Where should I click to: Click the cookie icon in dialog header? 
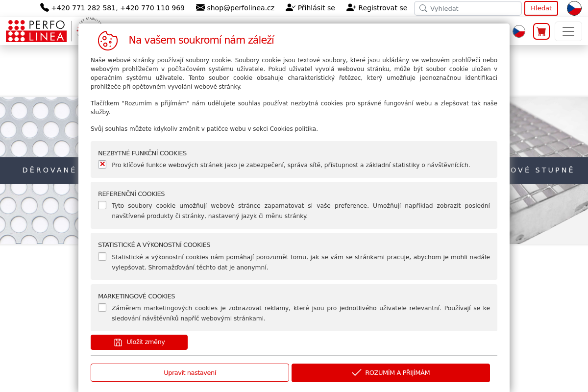[x=108, y=41]
